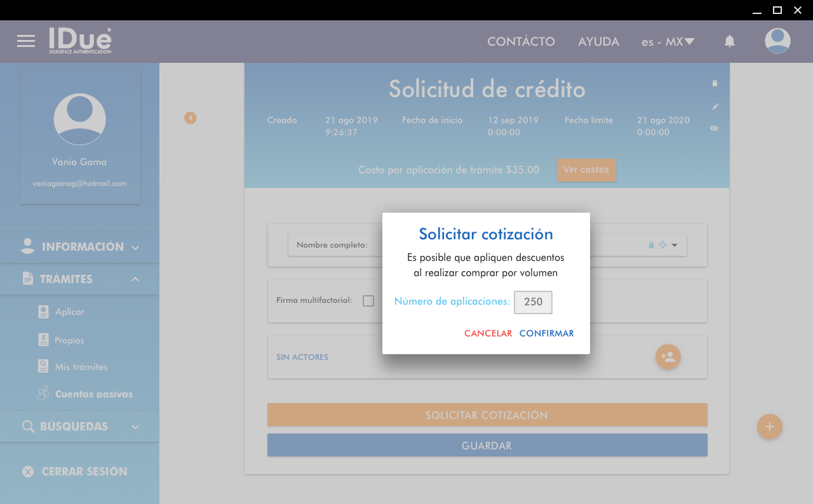The image size is (813, 504).
Task: Click the trash icon in the Solicitud header
Action: [715, 83]
